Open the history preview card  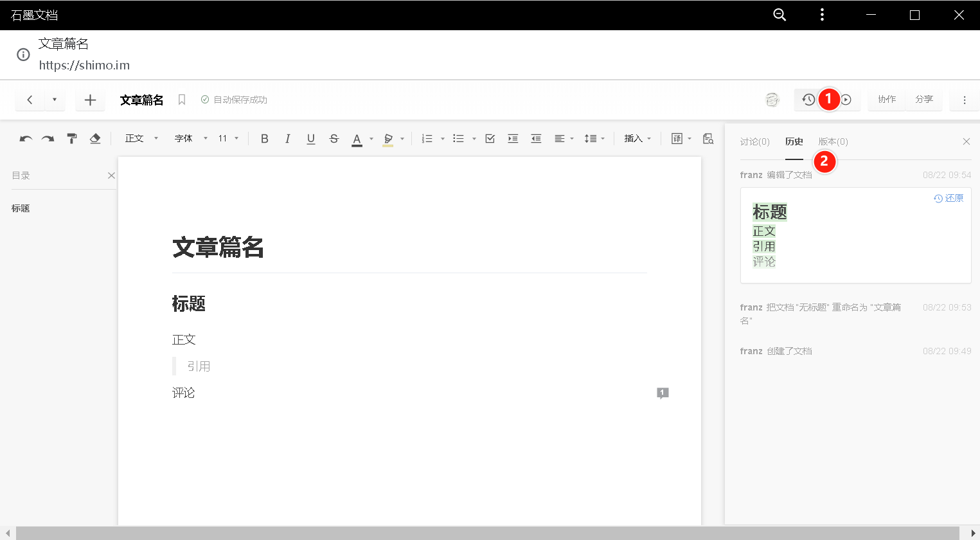pos(855,235)
